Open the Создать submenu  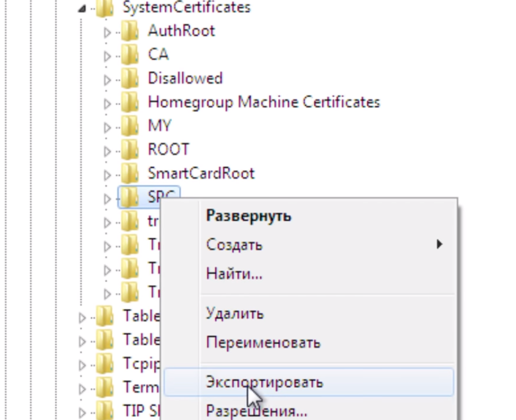coord(234,244)
